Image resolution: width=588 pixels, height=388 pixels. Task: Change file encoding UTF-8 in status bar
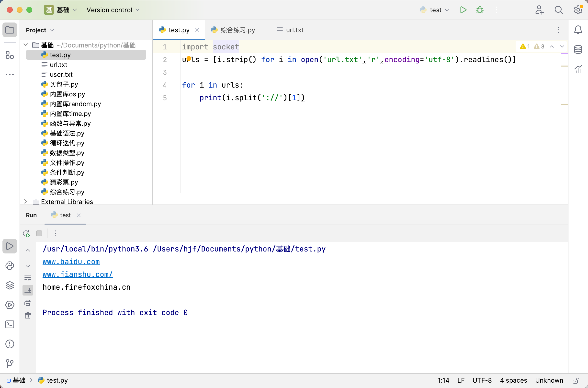point(482,380)
